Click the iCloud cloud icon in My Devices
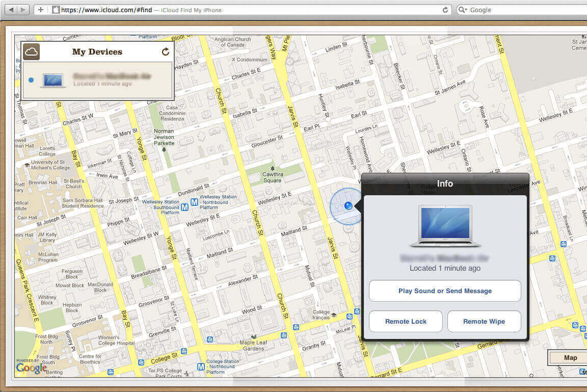 [x=31, y=51]
